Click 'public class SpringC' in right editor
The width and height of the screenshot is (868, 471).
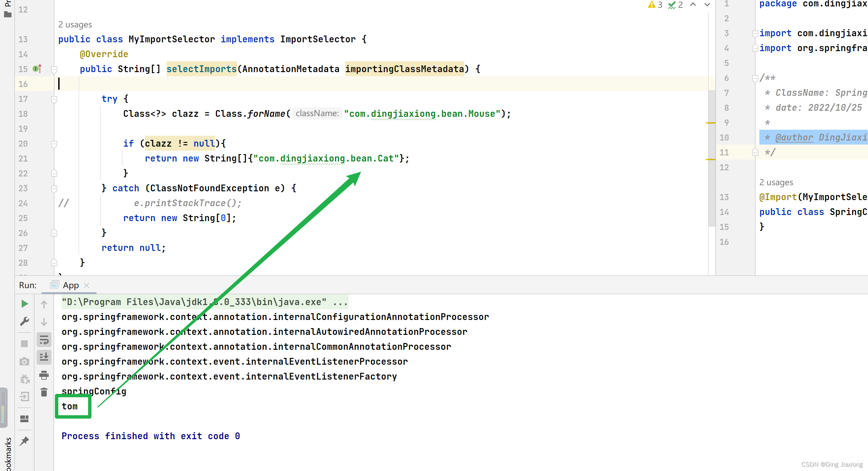coord(813,212)
